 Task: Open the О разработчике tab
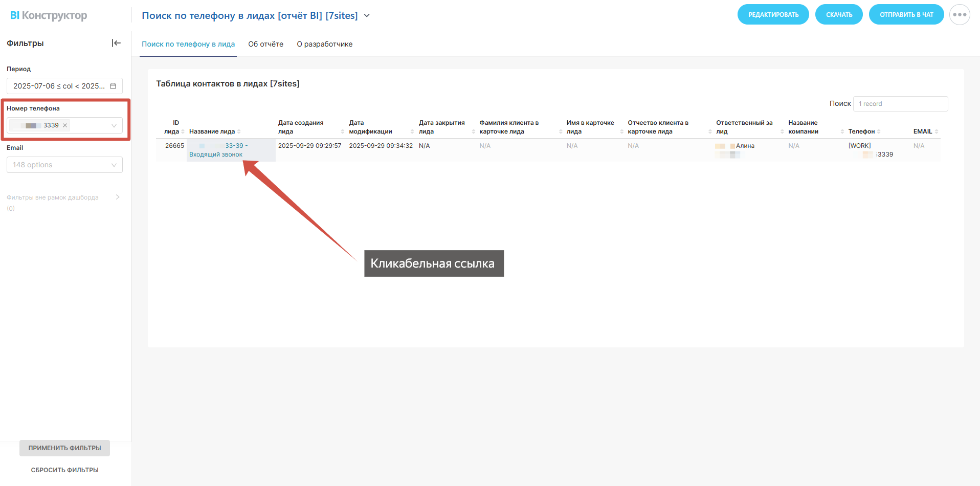[x=324, y=44]
